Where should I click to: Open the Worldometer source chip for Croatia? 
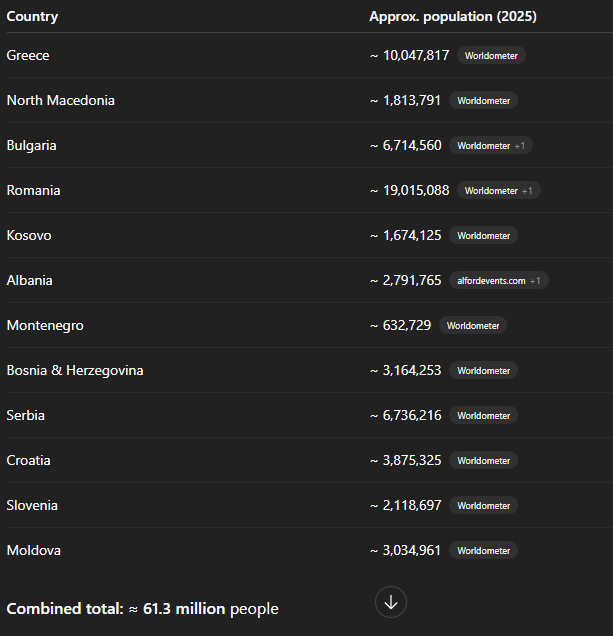483,461
